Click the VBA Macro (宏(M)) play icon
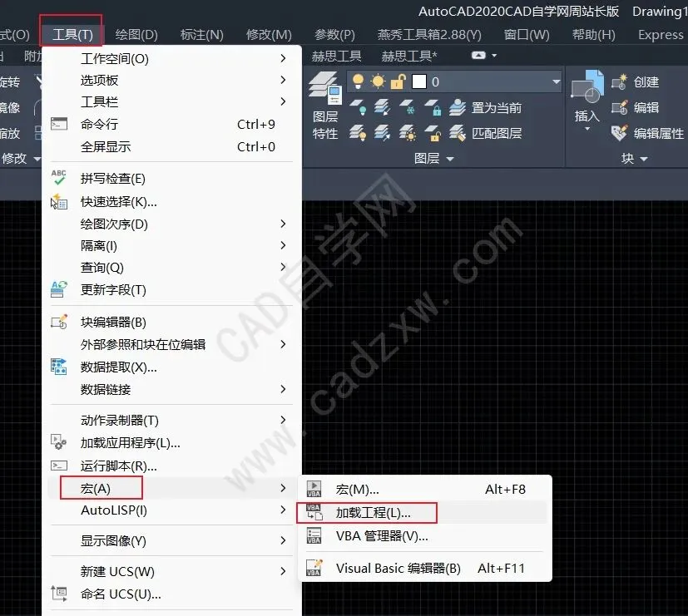The image size is (688, 616). (x=314, y=489)
